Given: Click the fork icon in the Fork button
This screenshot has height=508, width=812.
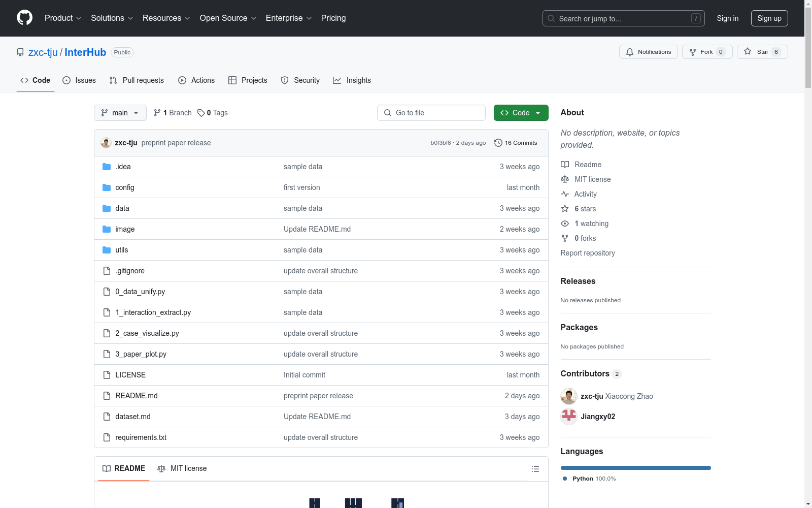Looking at the screenshot, I should coord(693,52).
